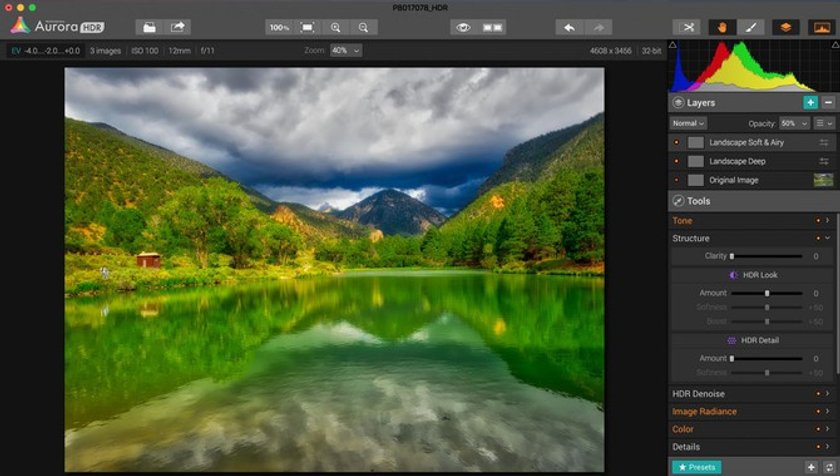Add a new layer with plus button

(811, 102)
